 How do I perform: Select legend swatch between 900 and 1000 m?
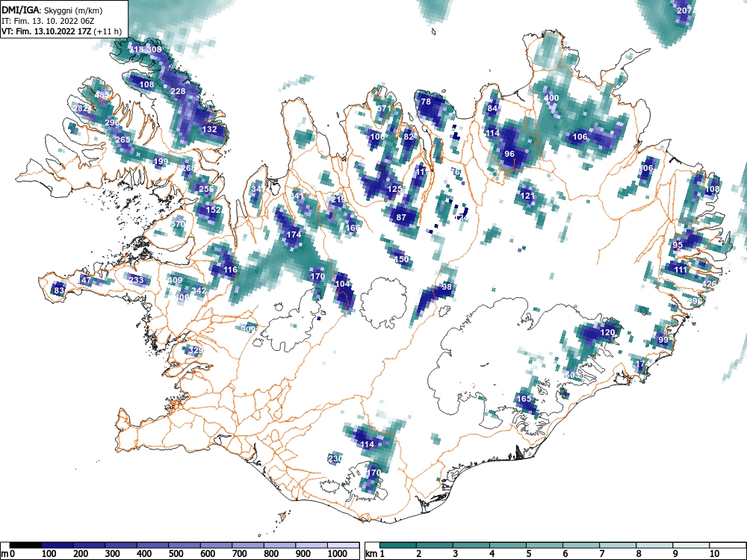pos(311,545)
